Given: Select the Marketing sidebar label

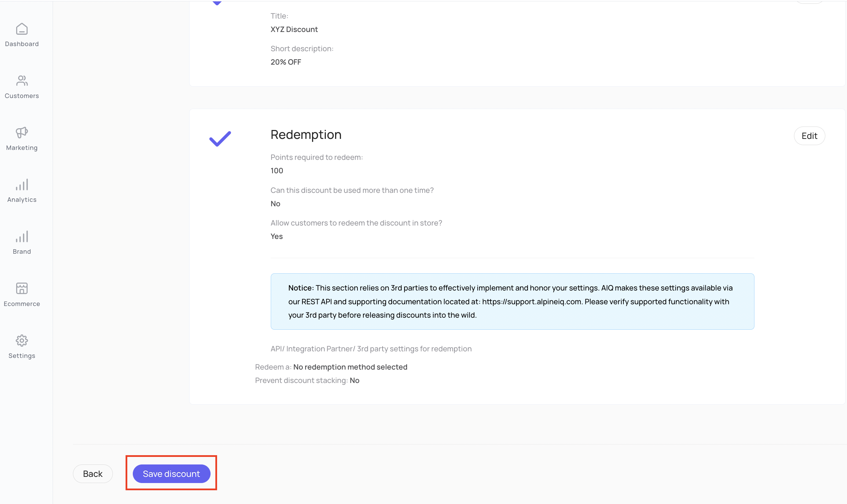Looking at the screenshot, I should (x=22, y=148).
